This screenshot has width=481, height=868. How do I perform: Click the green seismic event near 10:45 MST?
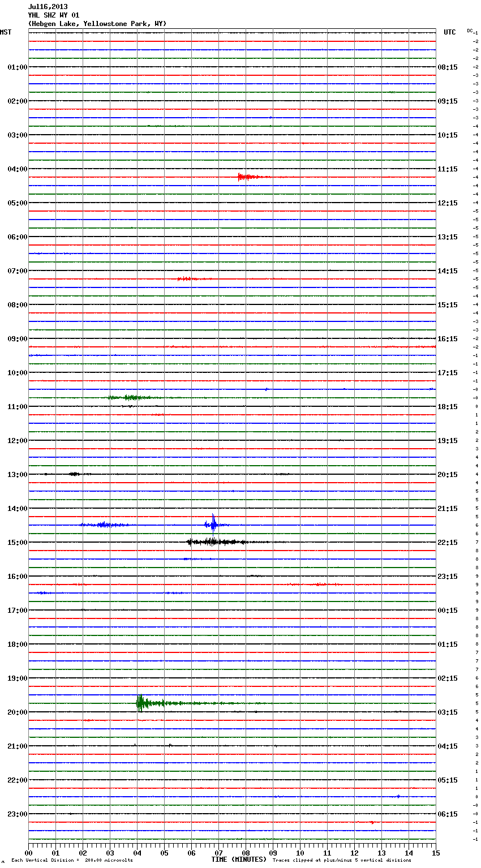pyautogui.click(x=133, y=398)
